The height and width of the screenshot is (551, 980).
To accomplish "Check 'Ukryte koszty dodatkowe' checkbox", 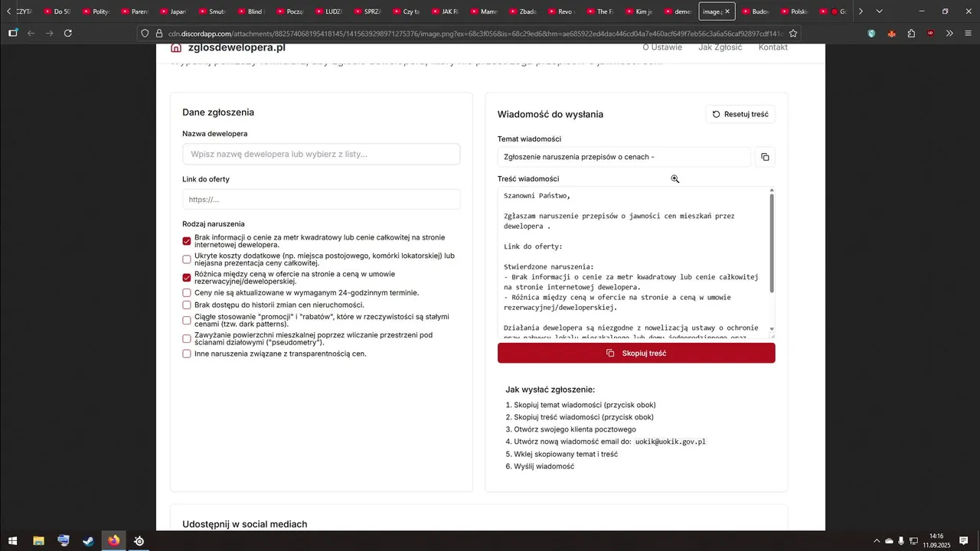I will [187, 259].
